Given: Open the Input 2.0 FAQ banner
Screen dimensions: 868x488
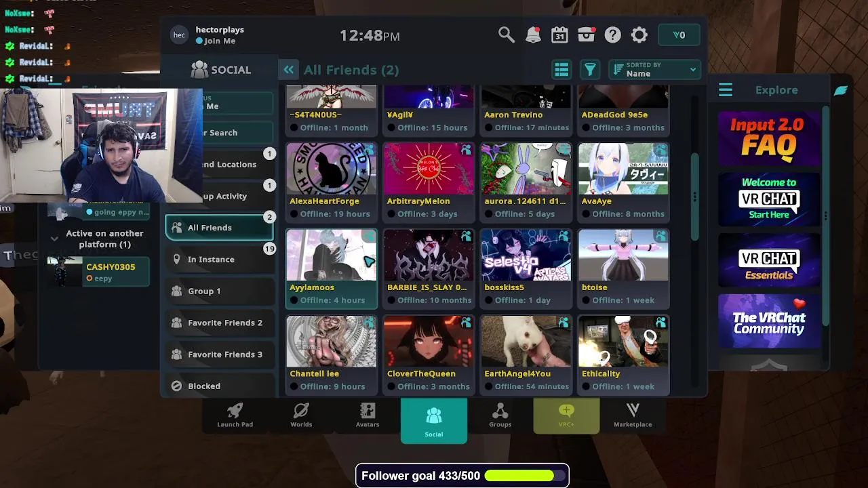Looking at the screenshot, I should click(769, 140).
